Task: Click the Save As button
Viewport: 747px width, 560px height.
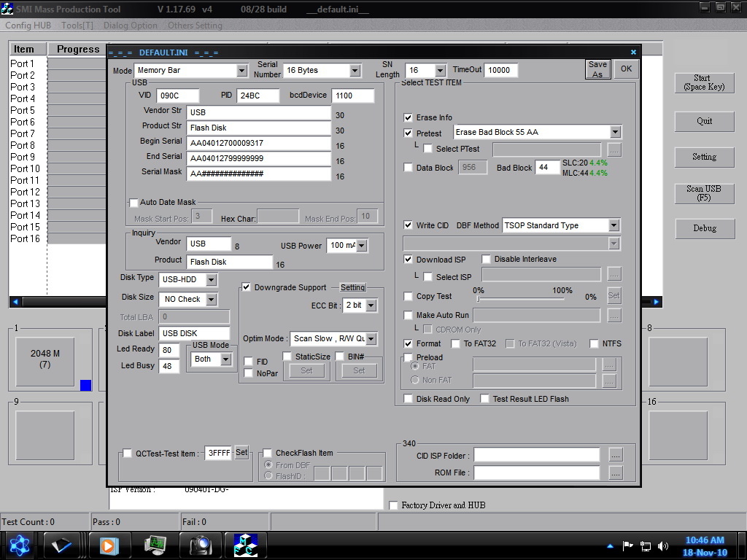Action: [x=597, y=69]
